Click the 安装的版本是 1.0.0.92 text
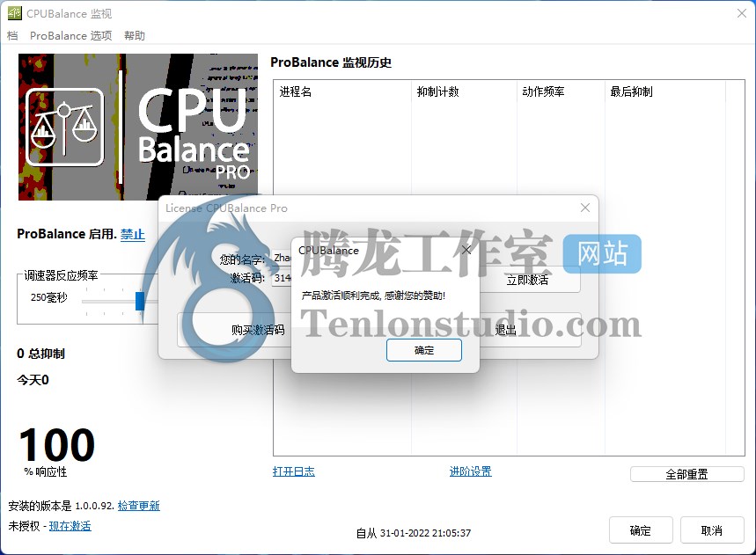Screen dimensions: 756x555 pos(61,506)
